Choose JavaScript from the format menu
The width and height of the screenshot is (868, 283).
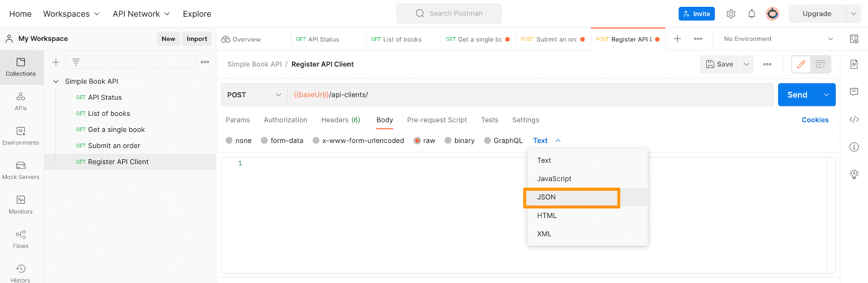point(587,178)
